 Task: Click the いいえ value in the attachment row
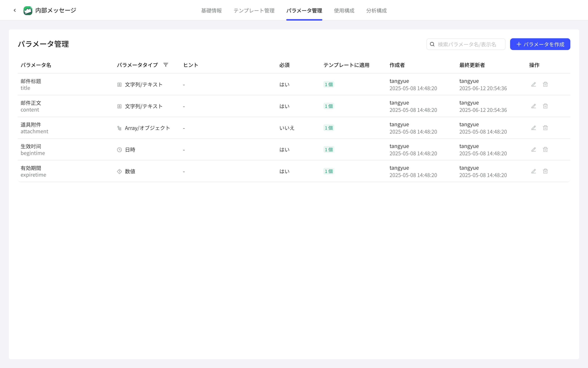coord(287,128)
